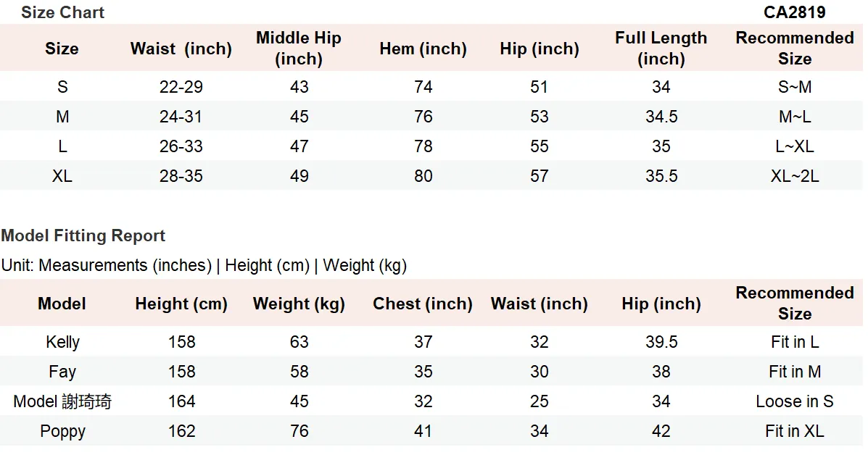
Task: Click Poppy's Fit in XL cell
Action: click(x=794, y=431)
